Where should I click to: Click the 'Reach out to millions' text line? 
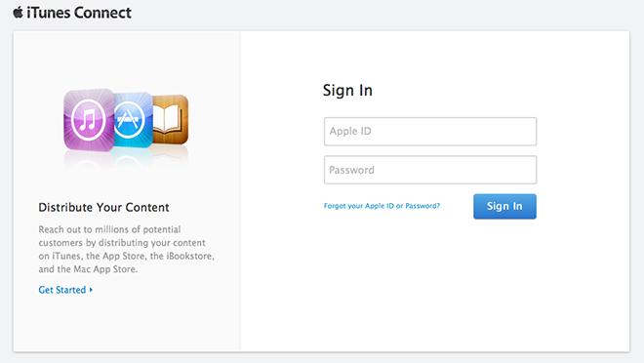[109, 229]
